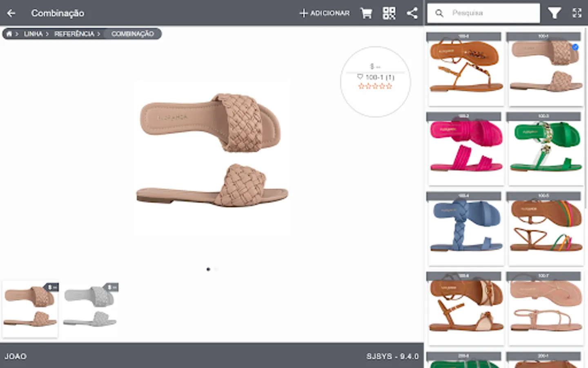Screen dimensions: 588x368
Task: Go back using the arrow icon
Action: 11,13
